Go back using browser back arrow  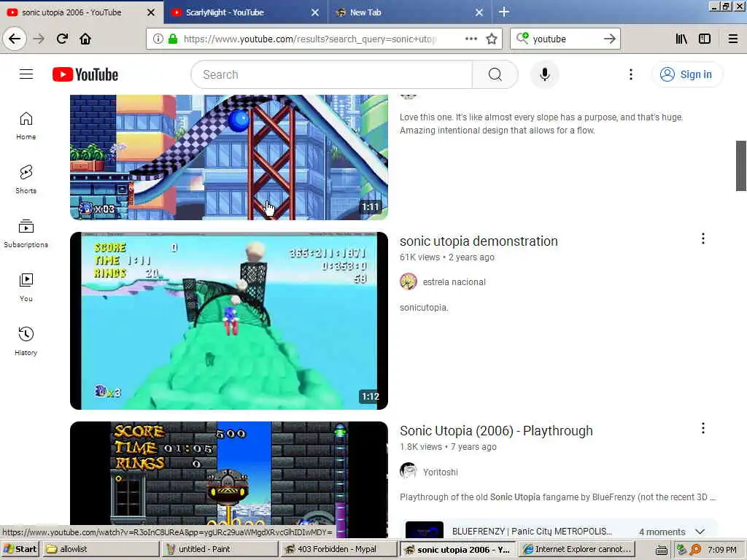pyautogui.click(x=15, y=39)
